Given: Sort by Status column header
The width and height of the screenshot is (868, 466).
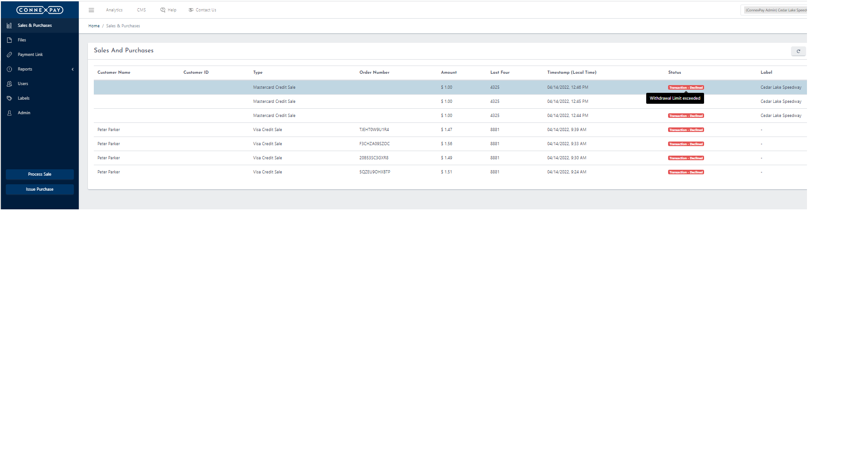Looking at the screenshot, I should [x=674, y=72].
